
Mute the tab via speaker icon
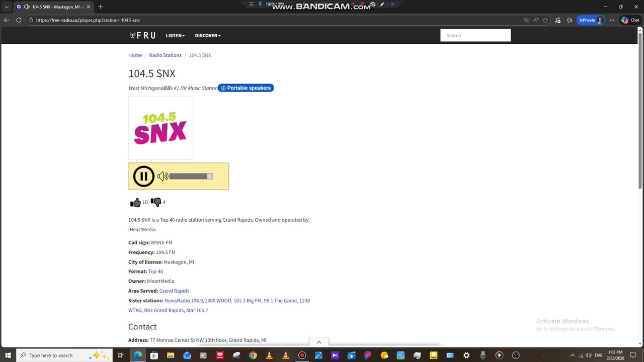coord(26,7)
